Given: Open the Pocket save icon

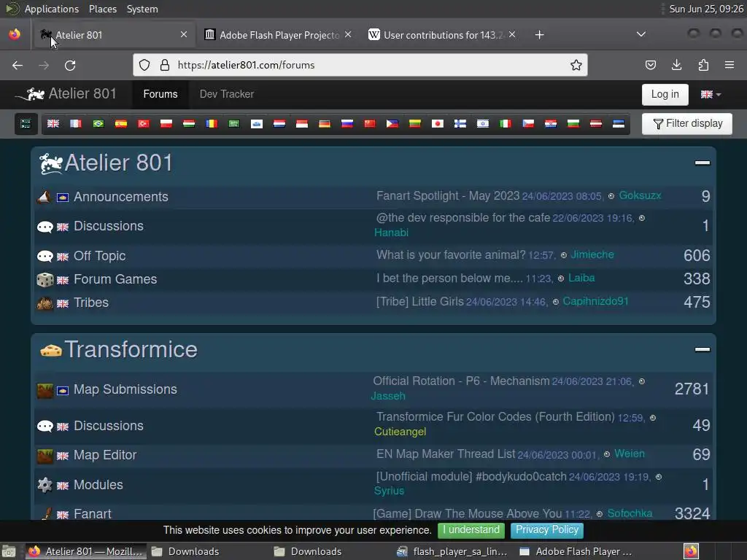Looking at the screenshot, I should click(650, 65).
